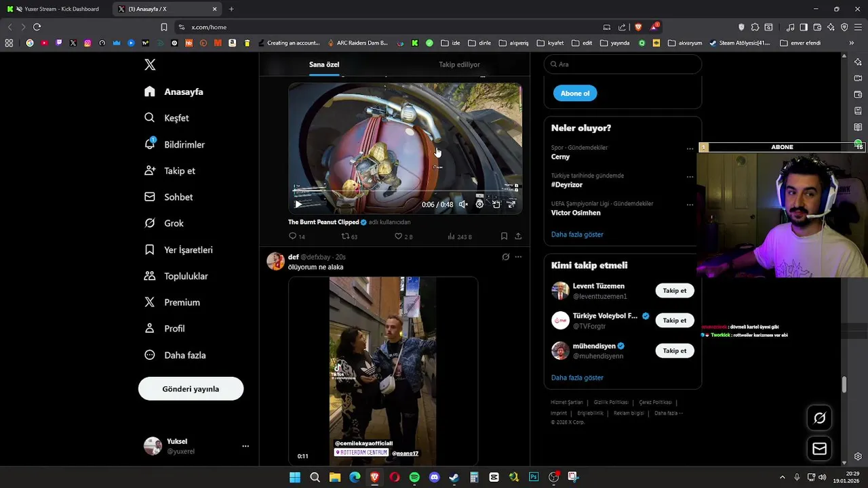View post analytics 243 B
The image size is (868, 488).
[460, 237]
